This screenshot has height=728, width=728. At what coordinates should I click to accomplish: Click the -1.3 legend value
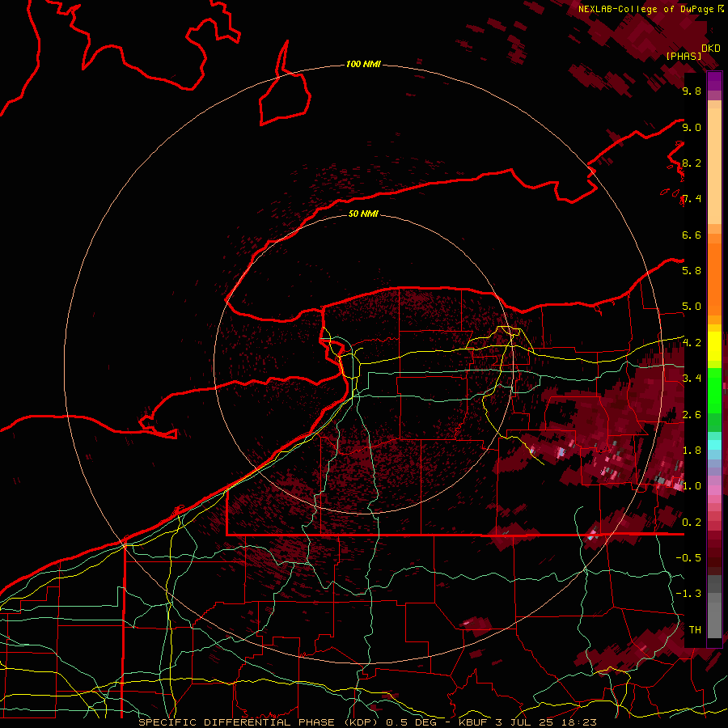[x=689, y=594]
